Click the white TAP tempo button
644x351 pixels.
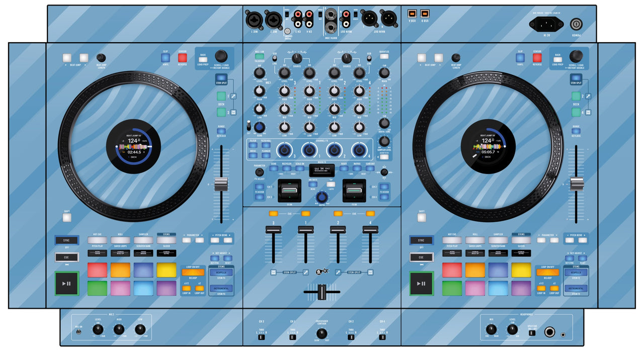(x=331, y=184)
